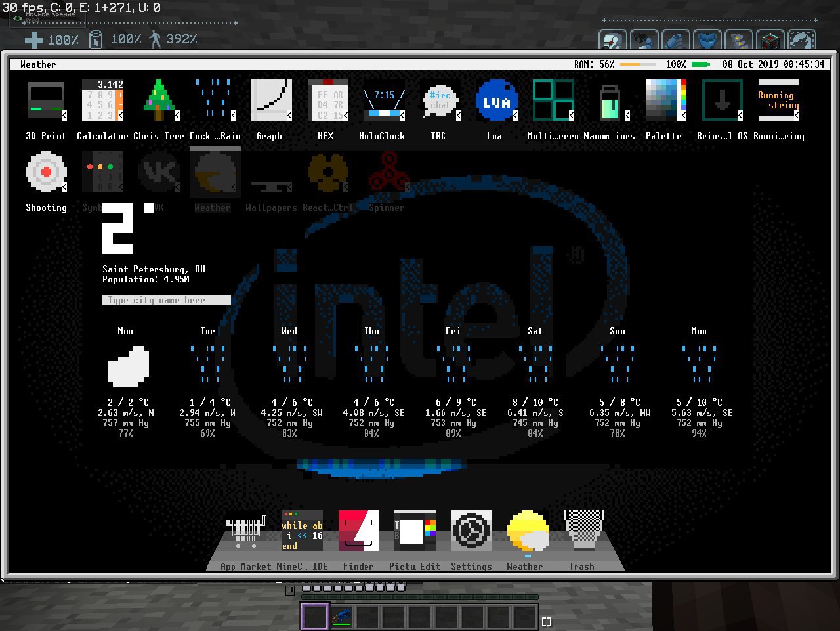Click the 94% humidity value
The height and width of the screenshot is (631, 840).
coord(700,433)
